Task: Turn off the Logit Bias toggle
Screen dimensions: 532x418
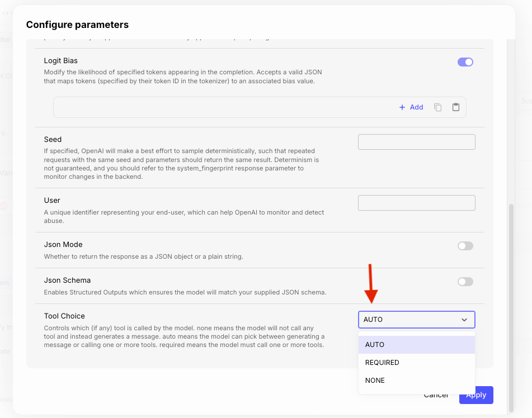Action: (x=465, y=62)
